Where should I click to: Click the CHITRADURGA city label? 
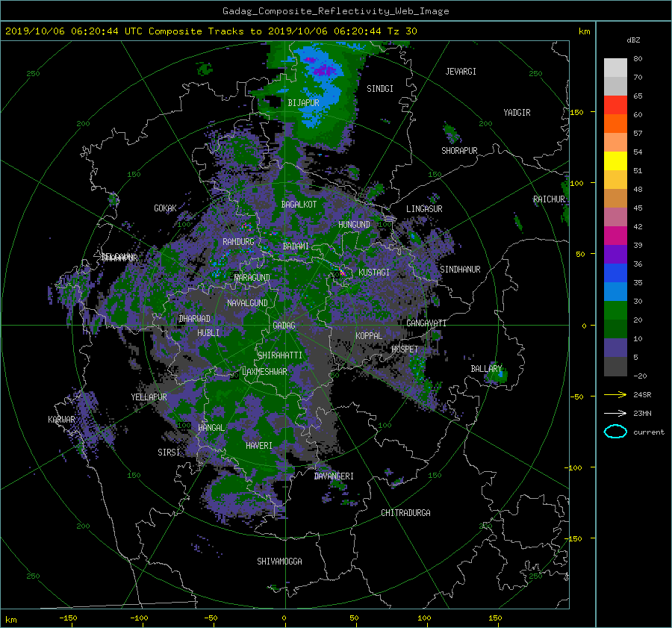pos(406,513)
